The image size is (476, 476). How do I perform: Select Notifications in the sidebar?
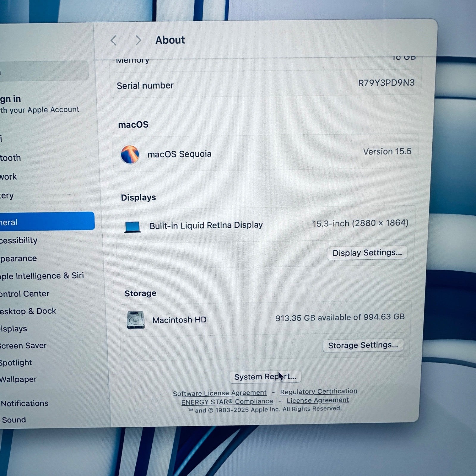pos(25,403)
